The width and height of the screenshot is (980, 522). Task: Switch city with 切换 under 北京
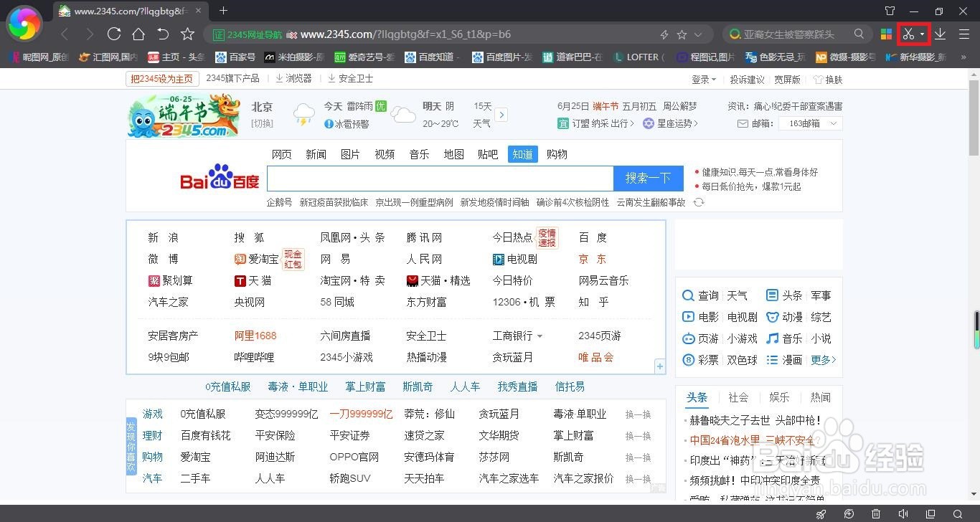click(262, 123)
